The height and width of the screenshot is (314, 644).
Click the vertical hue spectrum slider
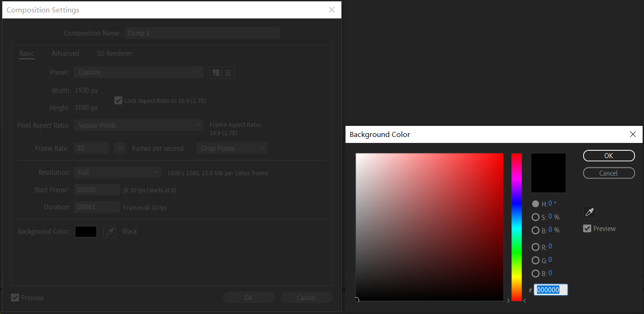[x=516, y=227]
